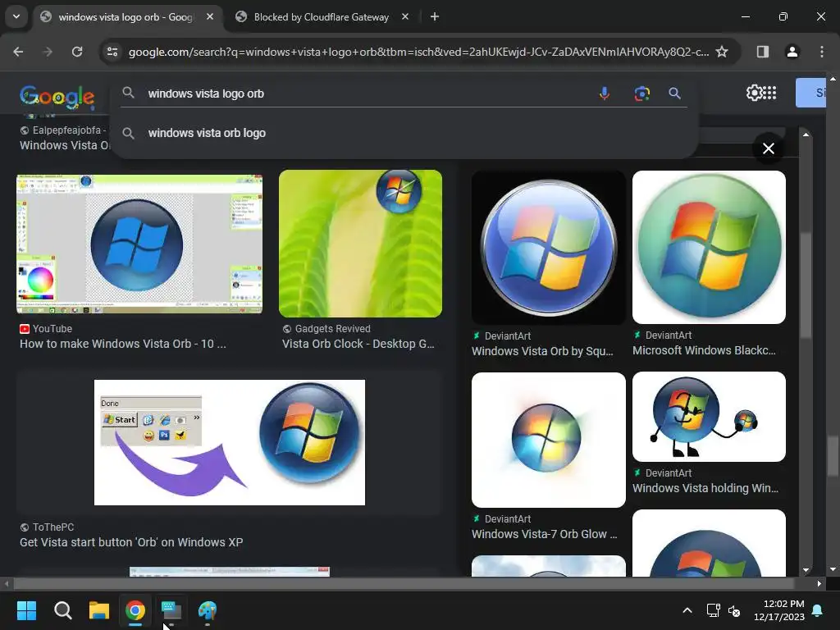Close the image preview panel

pos(768,148)
